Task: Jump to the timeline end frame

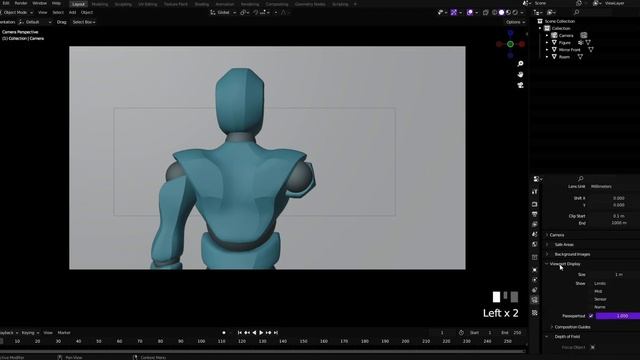Action: (276, 333)
